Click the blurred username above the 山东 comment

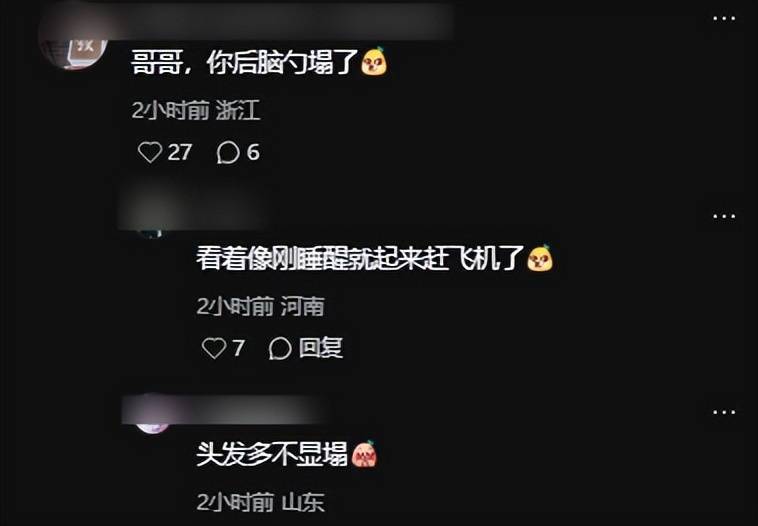point(222,409)
